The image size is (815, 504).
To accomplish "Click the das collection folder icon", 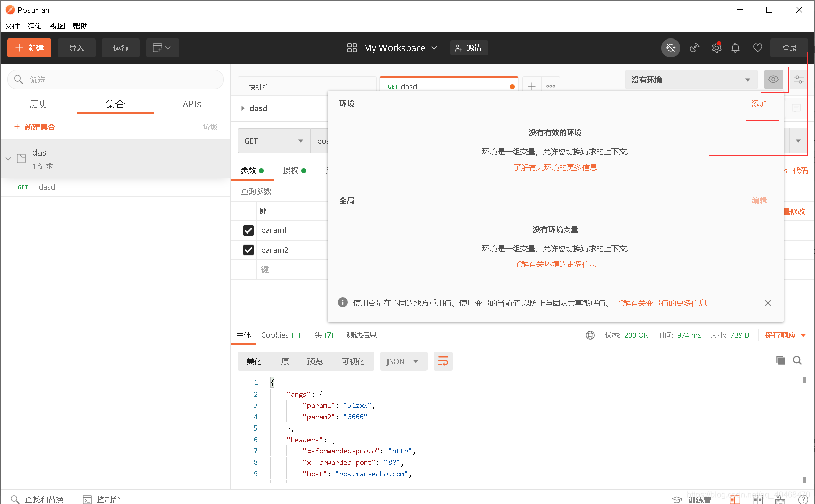I will pos(21,159).
